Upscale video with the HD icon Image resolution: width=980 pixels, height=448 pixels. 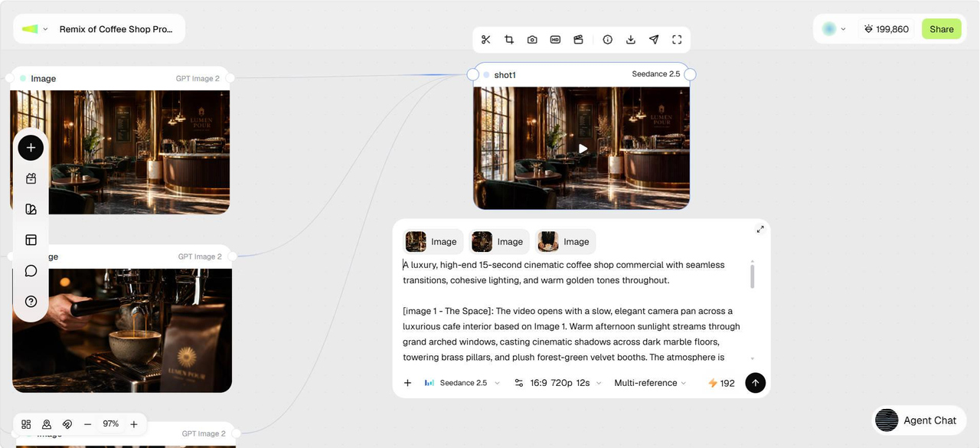coord(555,40)
